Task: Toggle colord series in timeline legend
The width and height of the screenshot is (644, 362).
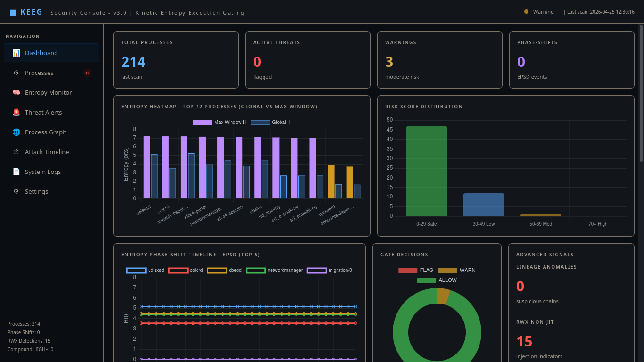Action: click(186, 271)
